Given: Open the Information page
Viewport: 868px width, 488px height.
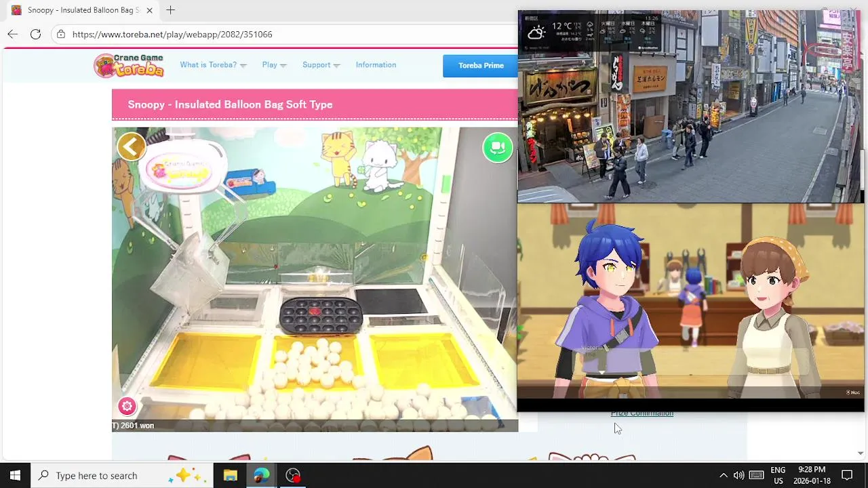Looking at the screenshot, I should coord(376,65).
